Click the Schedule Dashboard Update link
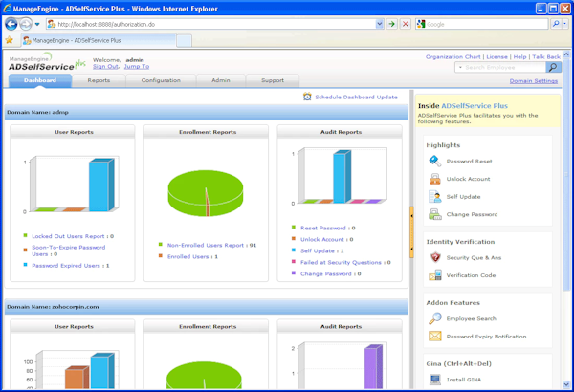 pyautogui.click(x=356, y=97)
